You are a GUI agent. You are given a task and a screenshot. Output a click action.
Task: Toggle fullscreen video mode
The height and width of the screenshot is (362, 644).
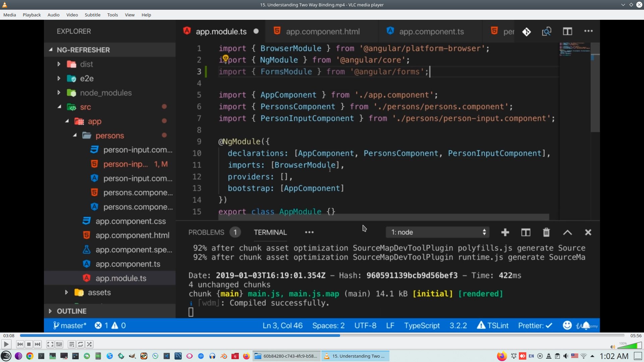point(50,344)
